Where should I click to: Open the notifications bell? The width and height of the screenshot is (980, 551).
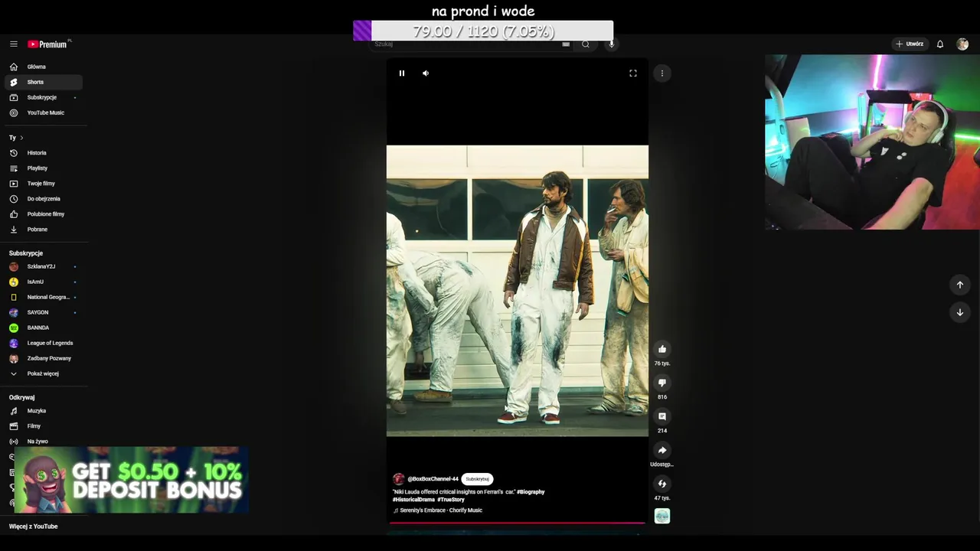(x=940, y=44)
